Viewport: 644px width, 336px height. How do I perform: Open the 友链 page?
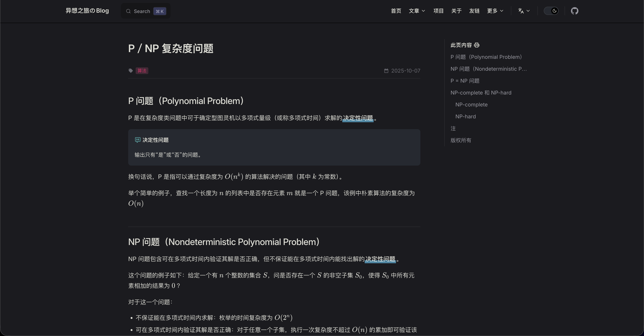coord(474,11)
